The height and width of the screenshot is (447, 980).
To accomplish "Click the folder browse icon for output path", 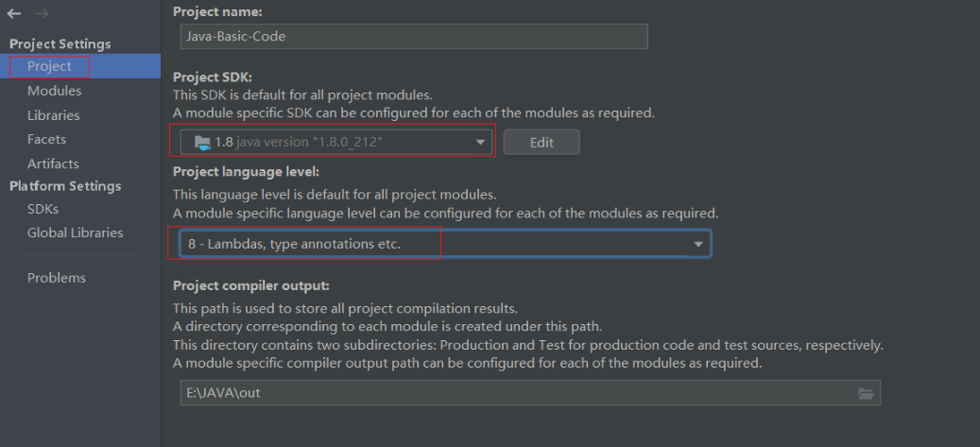I will click(866, 393).
